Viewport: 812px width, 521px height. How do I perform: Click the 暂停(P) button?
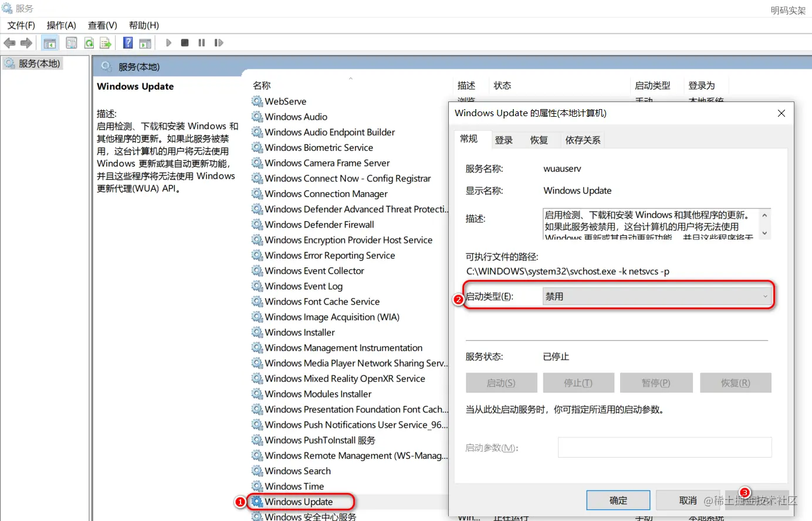pyautogui.click(x=656, y=383)
